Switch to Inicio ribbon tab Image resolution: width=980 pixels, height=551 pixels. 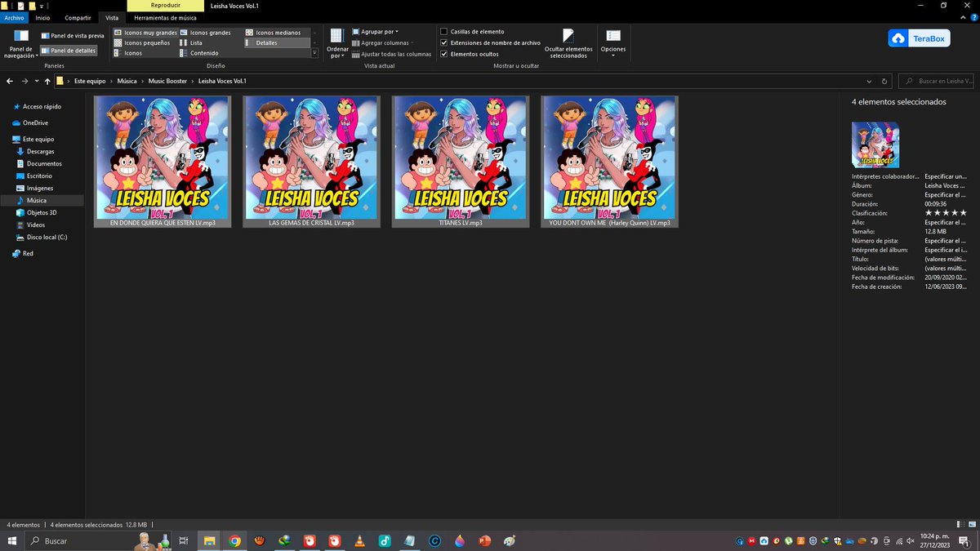click(x=42, y=17)
